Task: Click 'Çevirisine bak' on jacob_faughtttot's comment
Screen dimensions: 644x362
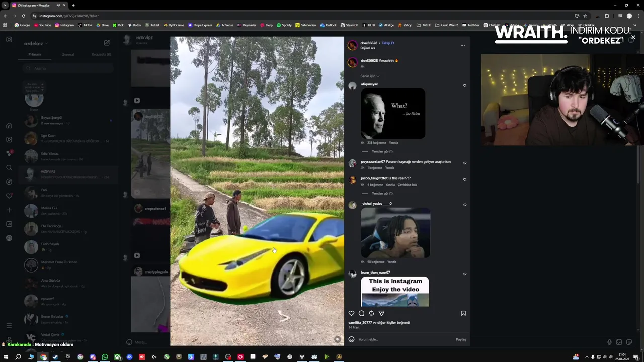Action: 407,185
